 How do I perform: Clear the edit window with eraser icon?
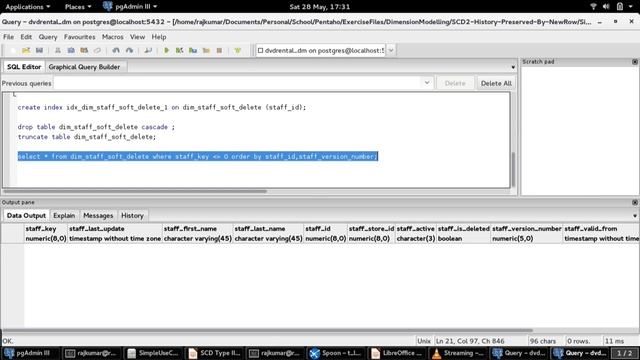(x=97, y=51)
